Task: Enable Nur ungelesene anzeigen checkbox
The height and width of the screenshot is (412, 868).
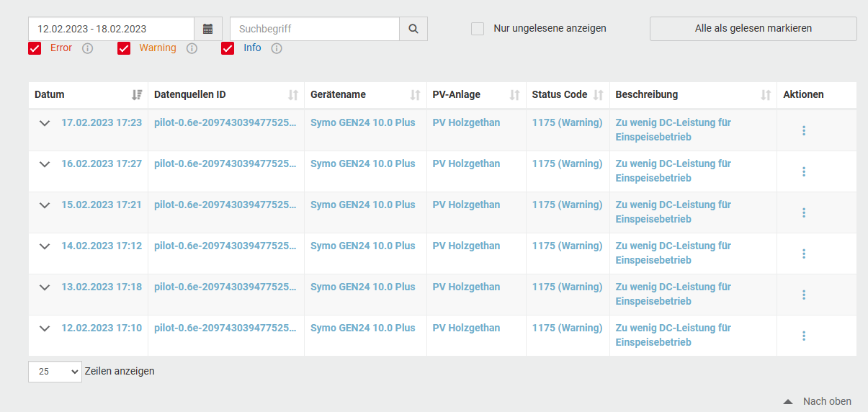Action: pyautogui.click(x=478, y=29)
